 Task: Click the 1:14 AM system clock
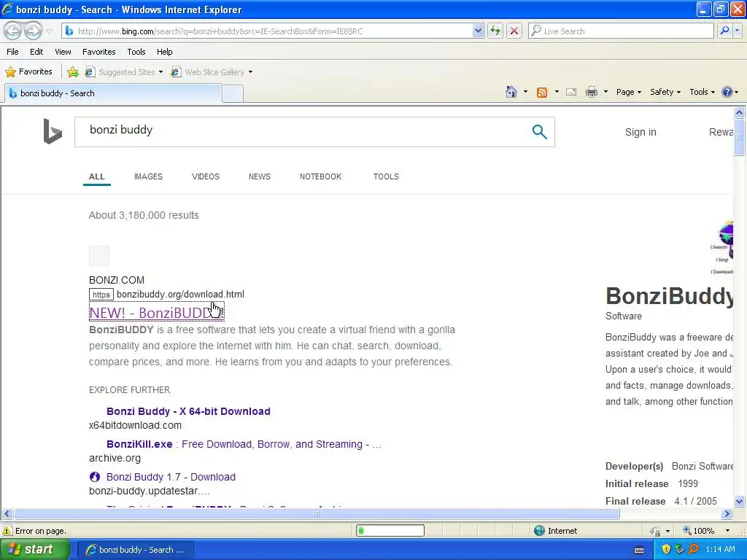point(720,550)
